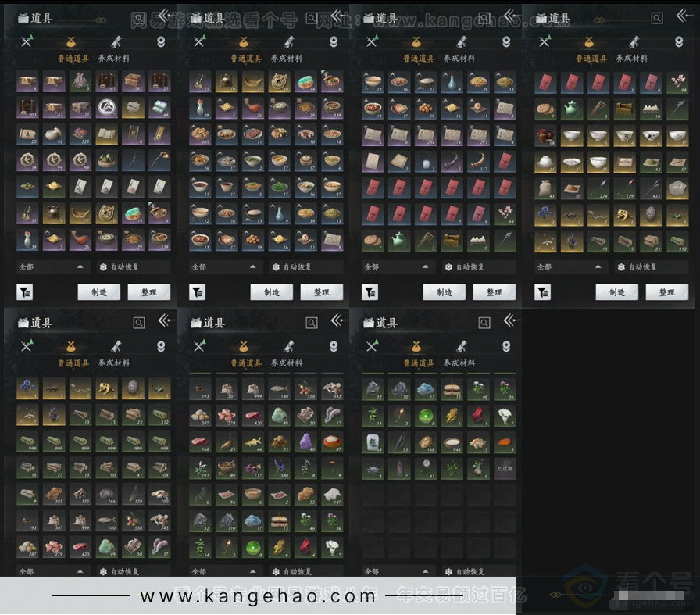Viewport: 700px width, 615px height.
Task: Select the chest item with count 582
Action: click(133, 82)
